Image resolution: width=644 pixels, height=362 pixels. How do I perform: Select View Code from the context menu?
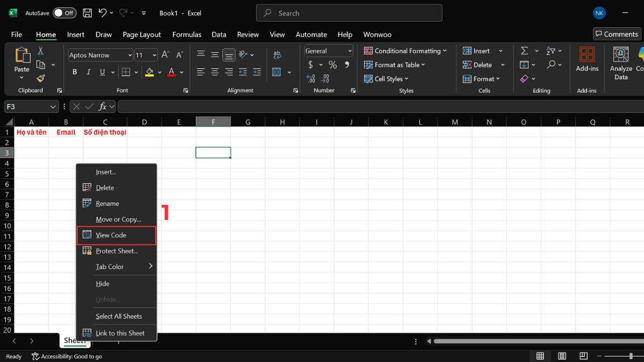[111, 235]
